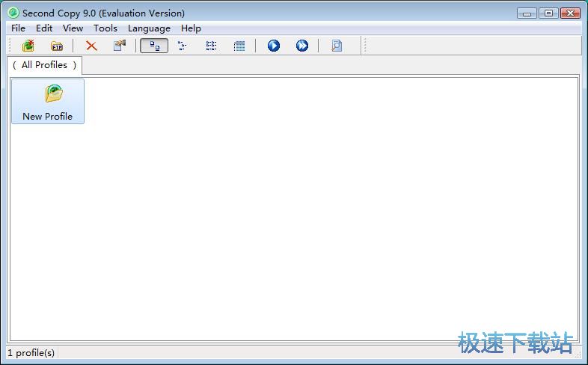Close the Second Copy window

570,13
